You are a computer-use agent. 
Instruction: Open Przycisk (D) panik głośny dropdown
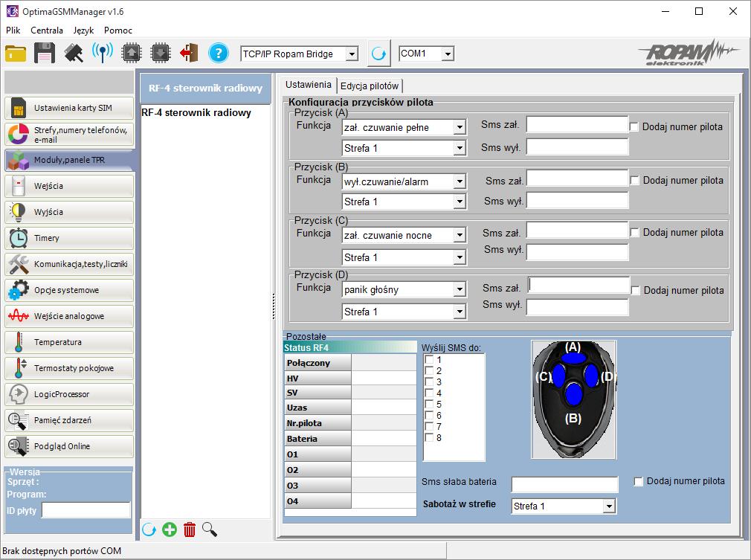(x=460, y=289)
